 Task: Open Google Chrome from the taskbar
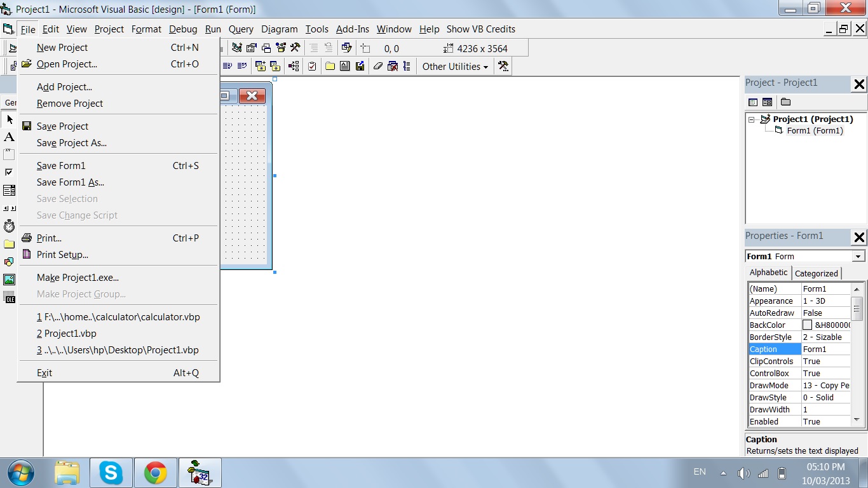pyautogui.click(x=155, y=473)
